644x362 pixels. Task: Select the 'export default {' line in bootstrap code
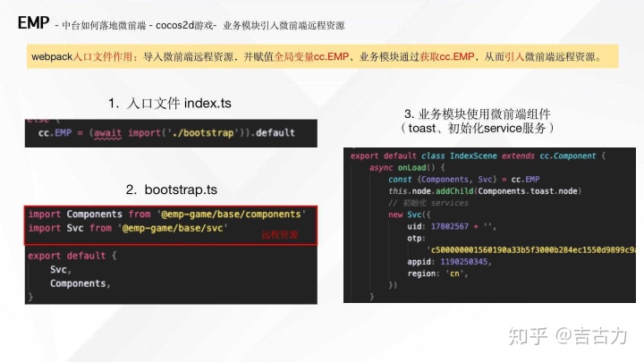coord(72,256)
